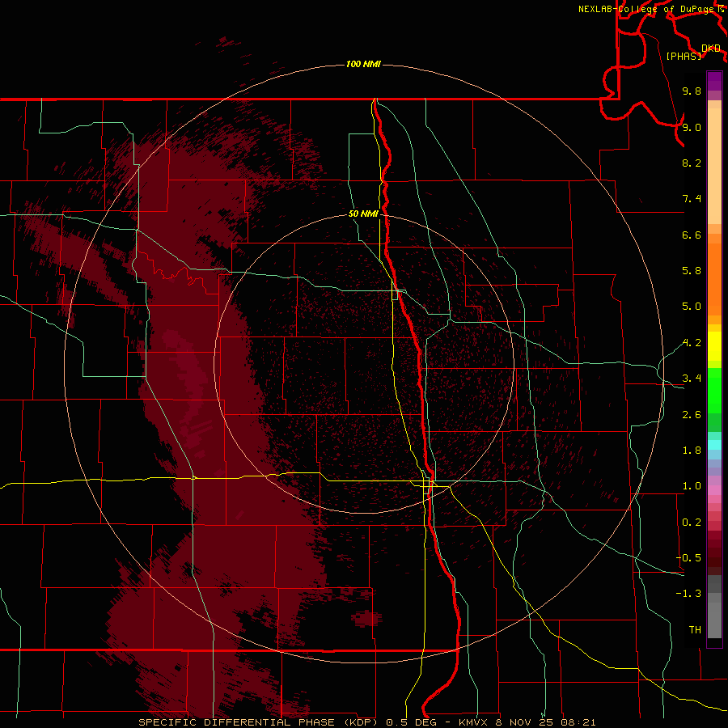Viewport: 728px width, 728px height.
Task: Click the 9.8 value on the legend
Action: click(692, 91)
